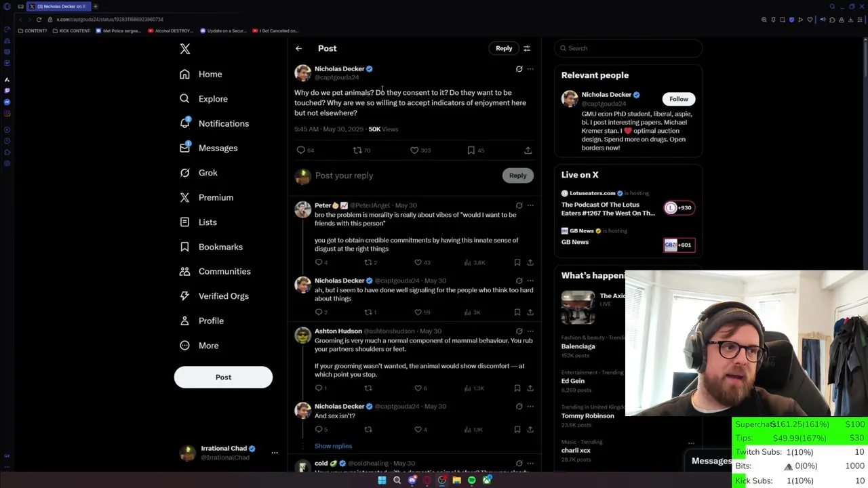Click the large Post button
This screenshot has height=488, width=868.
coord(223,378)
